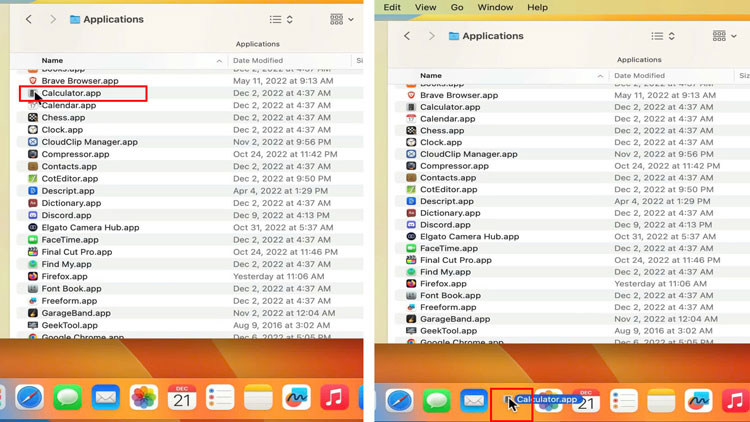Open view mode selector in left window
750x422 pixels.
[x=281, y=19]
